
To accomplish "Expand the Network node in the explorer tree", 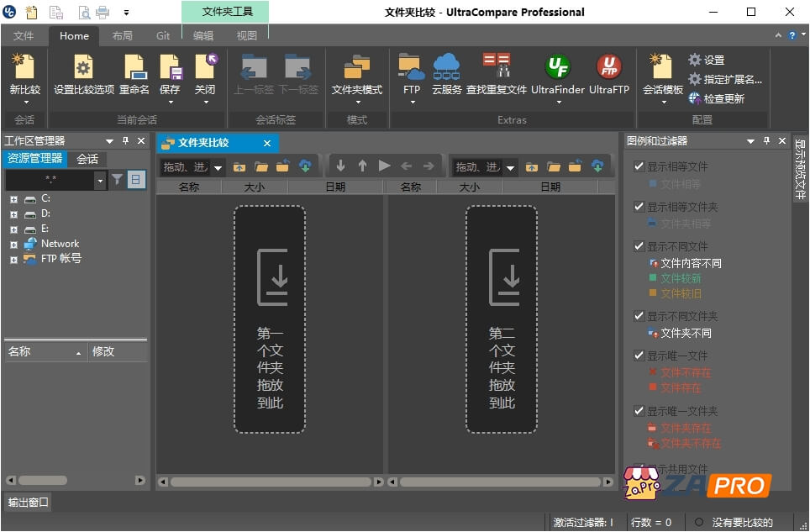I will [x=14, y=244].
